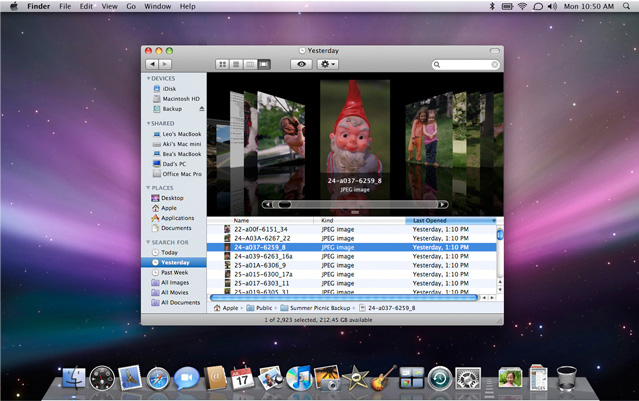The height and width of the screenshot is (401, 639).
Task: Click the file list vertical scrollbar thumb
Action: pyautogui.click(x=500, y=234)
